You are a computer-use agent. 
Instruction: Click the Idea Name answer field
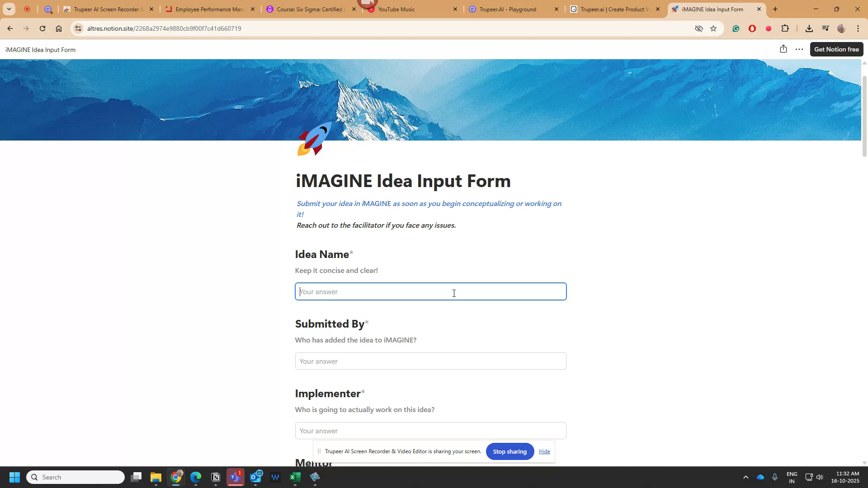tap(430, 291)
